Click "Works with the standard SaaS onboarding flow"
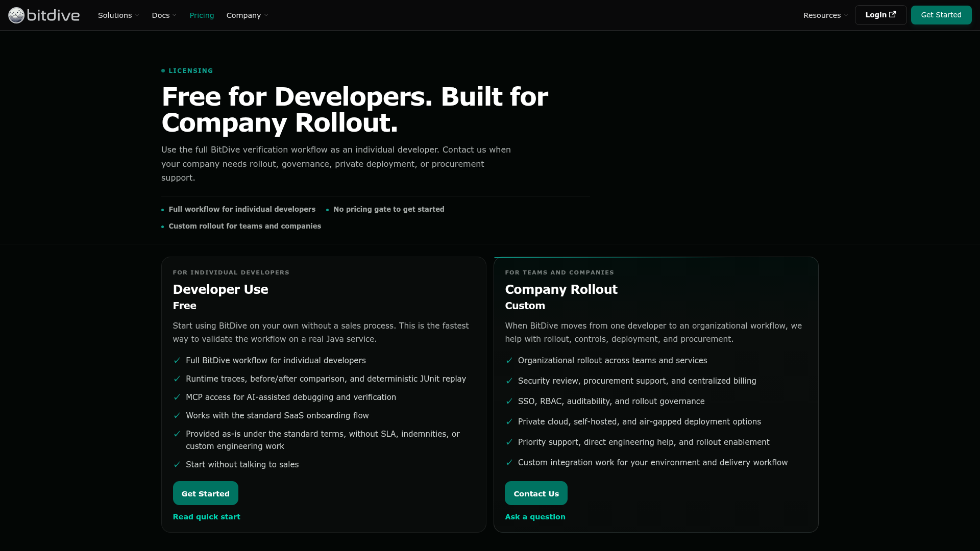The width and height of the screenshot is (980, 551). 277,416
